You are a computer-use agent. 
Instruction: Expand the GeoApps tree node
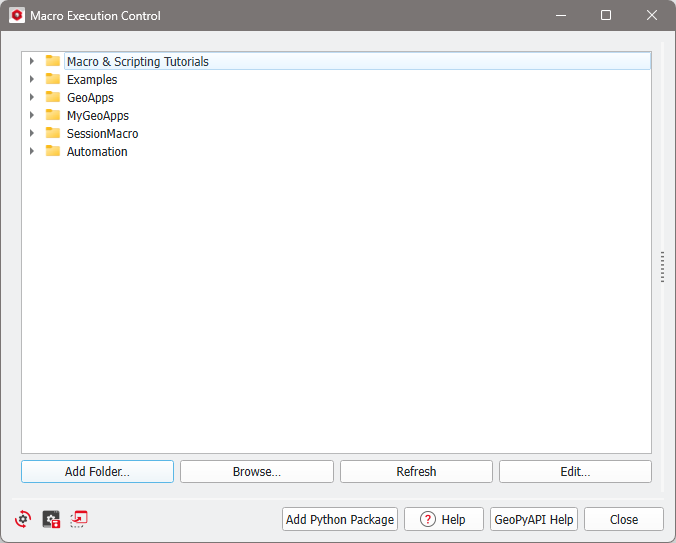click(31, 97)
